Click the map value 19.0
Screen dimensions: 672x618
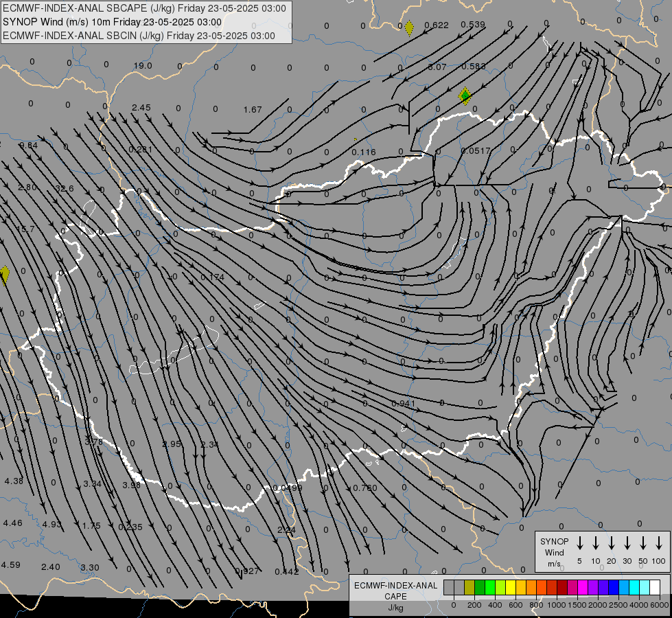(x=143, y=66)
